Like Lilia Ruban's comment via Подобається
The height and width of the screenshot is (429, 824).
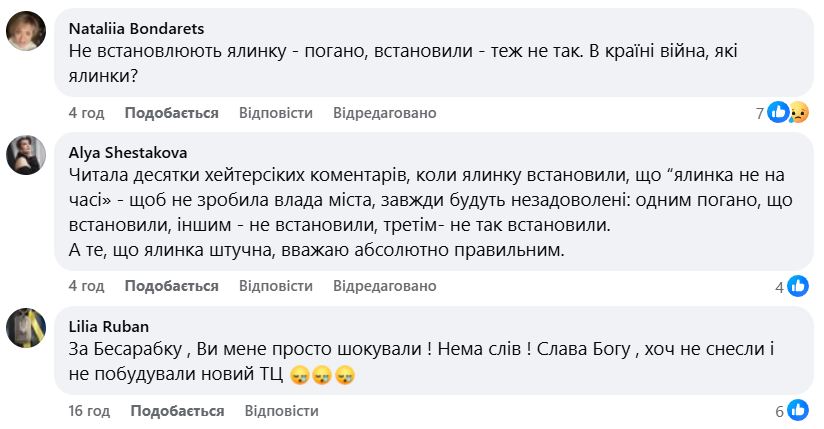click(x=177, y=411)
